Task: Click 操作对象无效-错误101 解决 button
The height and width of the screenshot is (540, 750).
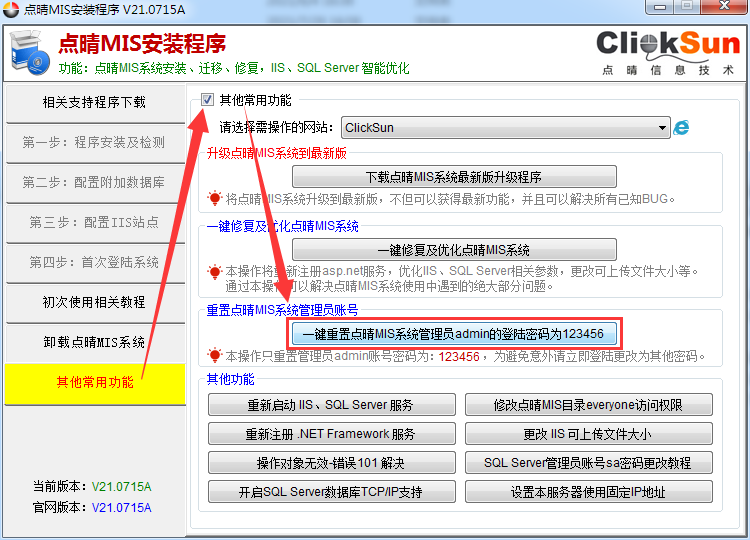Action: point(331,463)
